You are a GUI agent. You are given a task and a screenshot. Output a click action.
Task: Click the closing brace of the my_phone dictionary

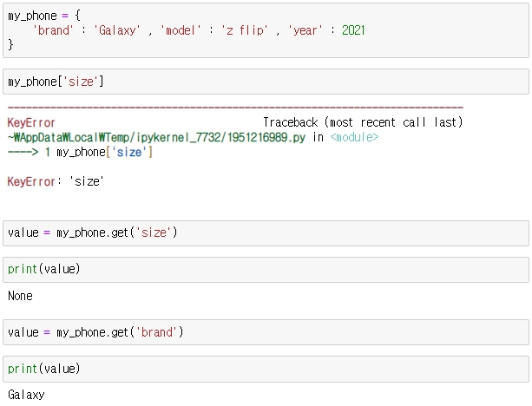(10, 45)
